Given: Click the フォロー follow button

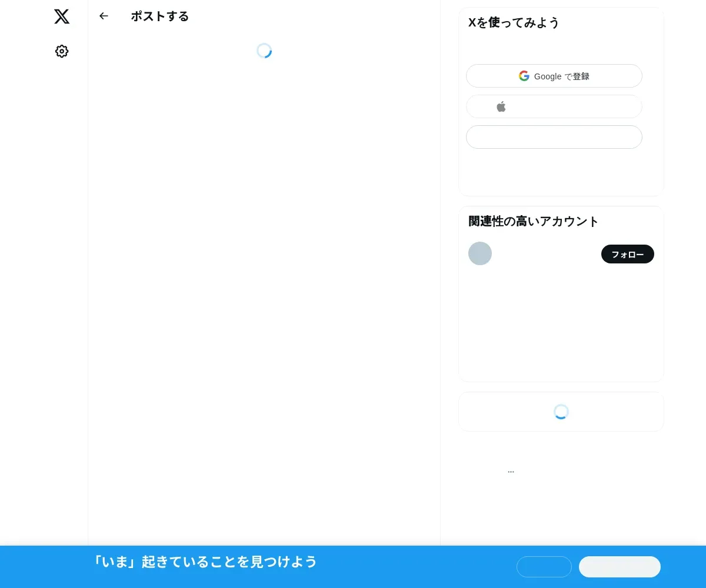Looking at the screenshot, I should pos(628,254).
